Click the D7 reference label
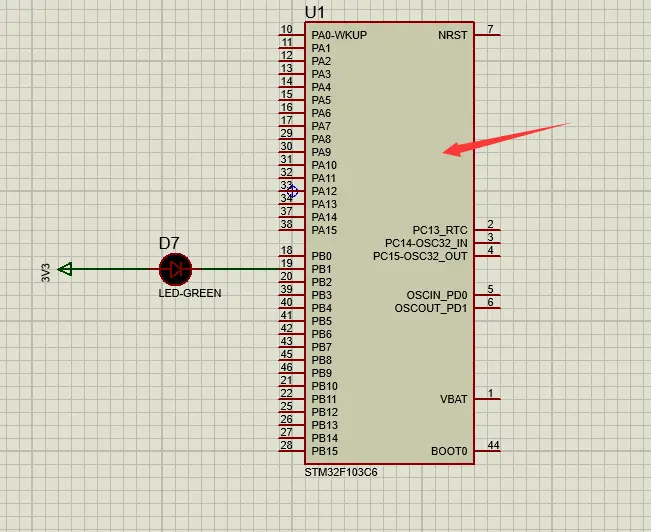The image size is (651, 532). 169,243
